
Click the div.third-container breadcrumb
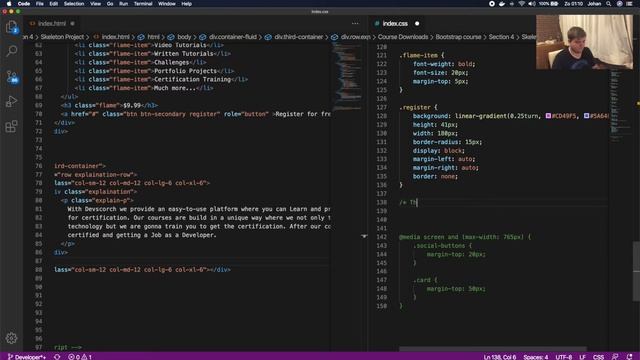pyautogui.click(x=298, y=37)
